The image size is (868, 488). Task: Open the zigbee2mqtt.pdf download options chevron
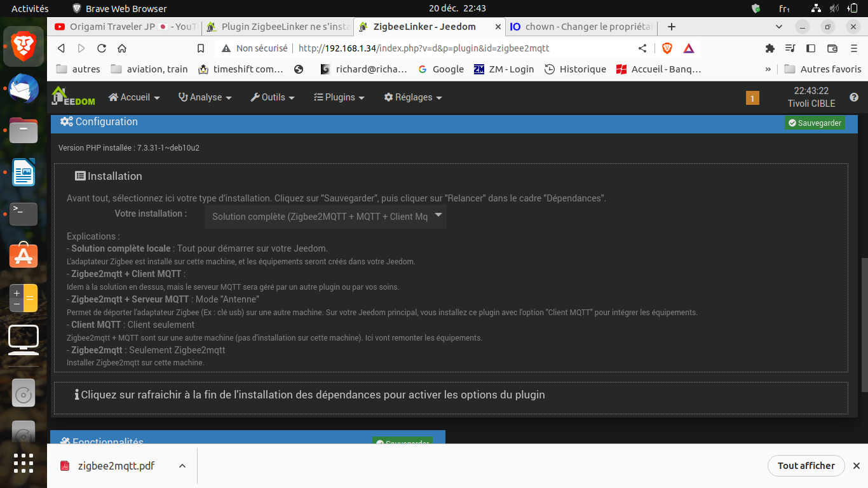coord(182,466)
